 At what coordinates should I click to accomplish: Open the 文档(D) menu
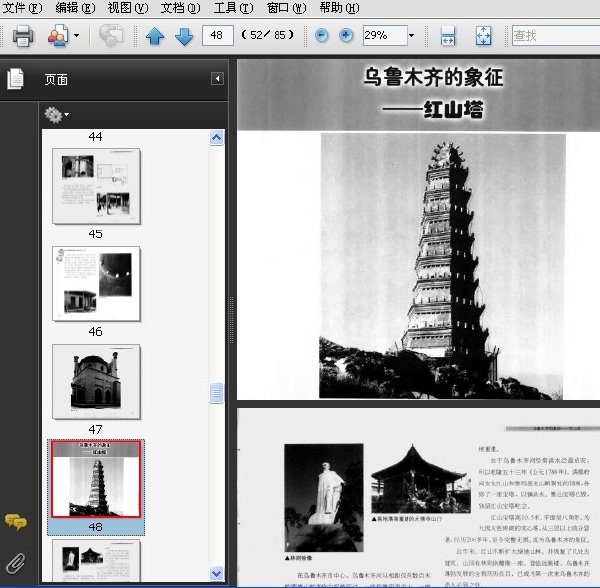(180, 8)
